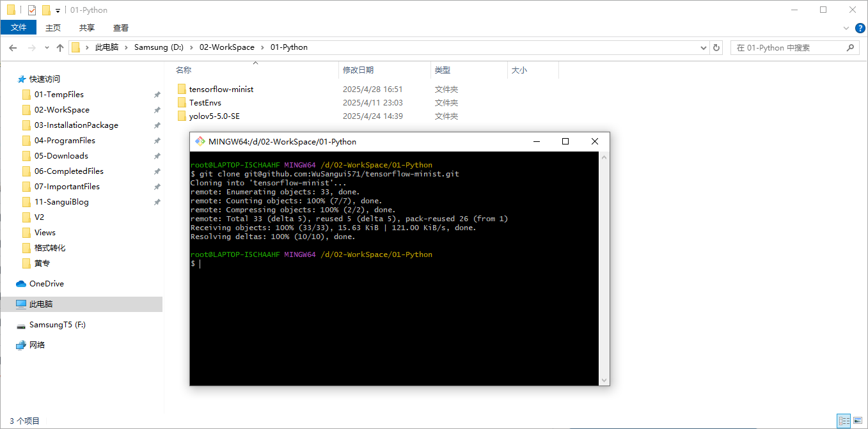Go back with the back arrow
Screen dimensions: 868x429
(x=12, y=47)
